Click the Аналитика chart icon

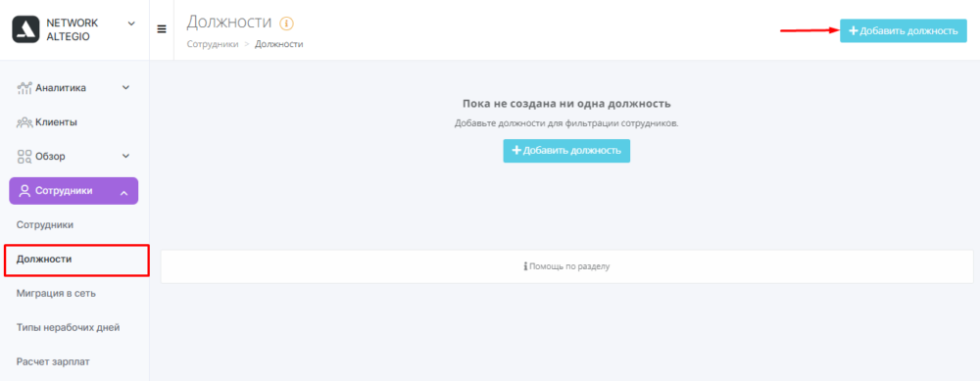[x=24, y=88]
